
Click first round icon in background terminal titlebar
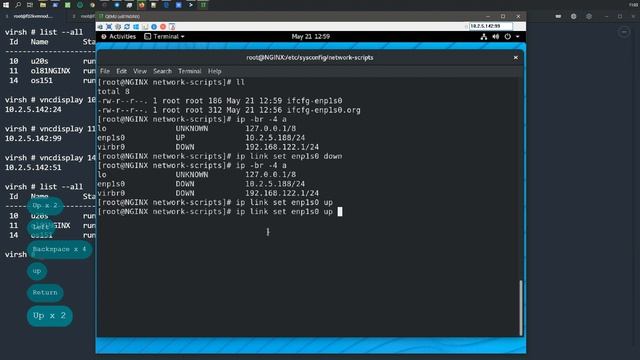pos(573,16)
